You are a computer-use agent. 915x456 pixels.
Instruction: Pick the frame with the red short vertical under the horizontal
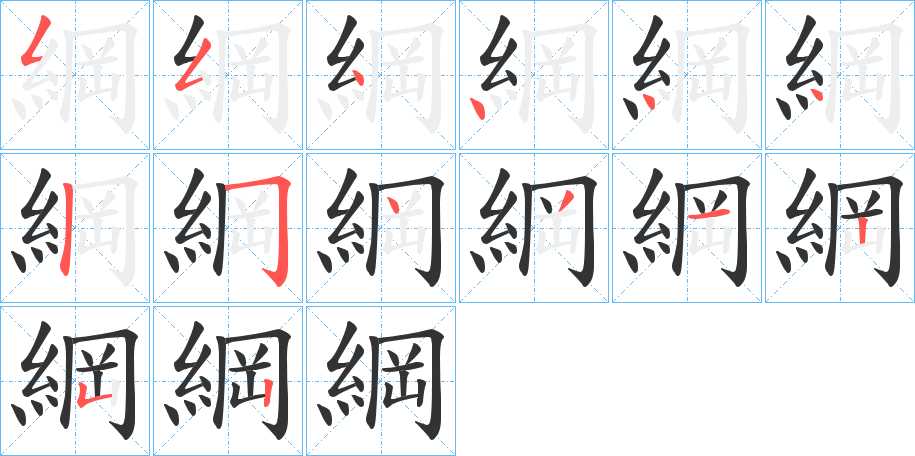840,228
